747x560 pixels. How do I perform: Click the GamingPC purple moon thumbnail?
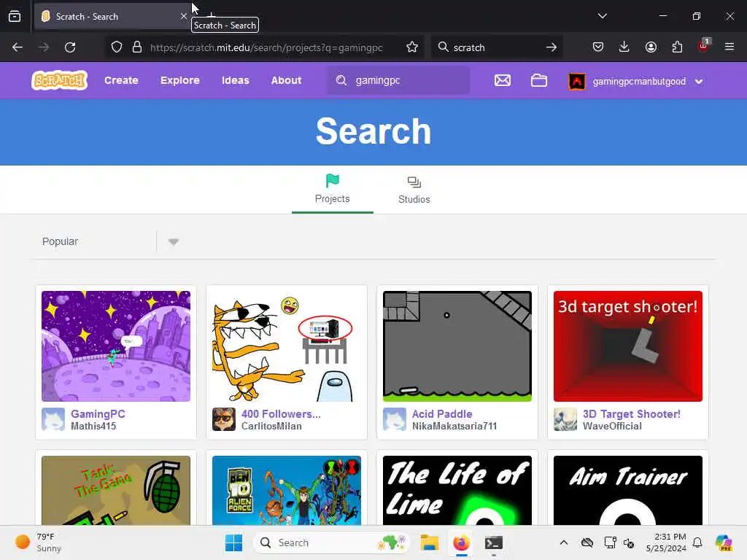tap(116, 346)
